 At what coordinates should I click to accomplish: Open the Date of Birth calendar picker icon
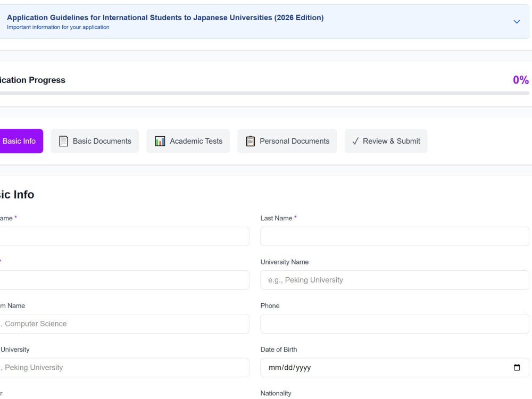pos(517,368)
